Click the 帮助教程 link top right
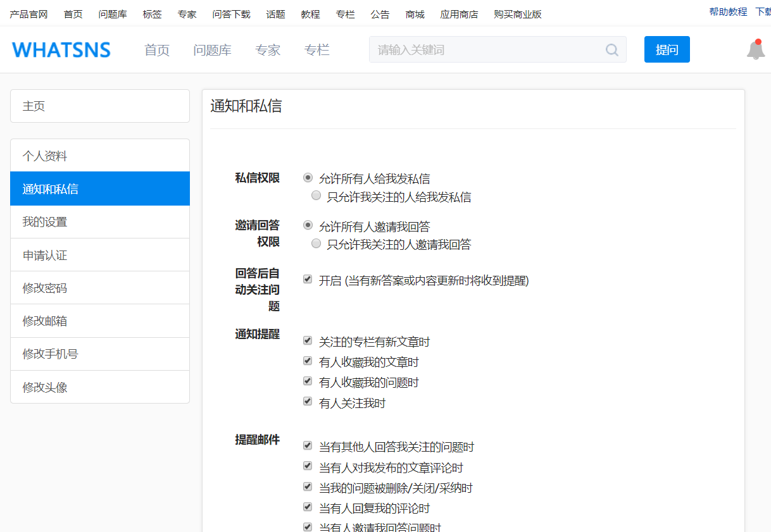This screenshot has width=771, height=532. pyautogui.click(x=727, y=11)
